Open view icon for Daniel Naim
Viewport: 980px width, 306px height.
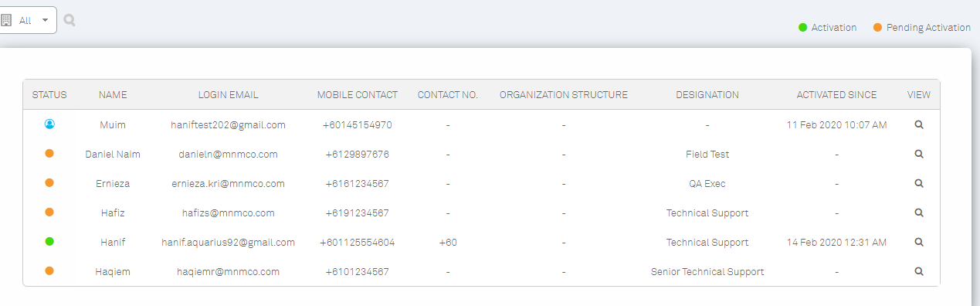point(919,154)
